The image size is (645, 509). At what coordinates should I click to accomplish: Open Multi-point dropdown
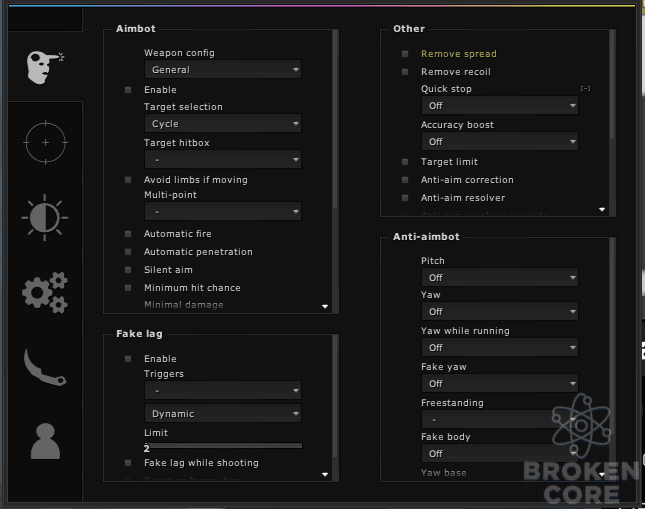[223, 212]
